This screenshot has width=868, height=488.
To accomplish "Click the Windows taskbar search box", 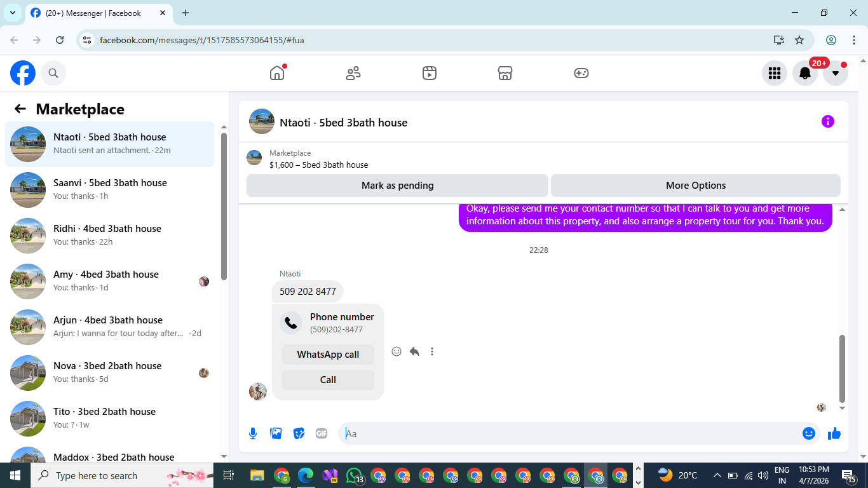I will coord(123,475).
